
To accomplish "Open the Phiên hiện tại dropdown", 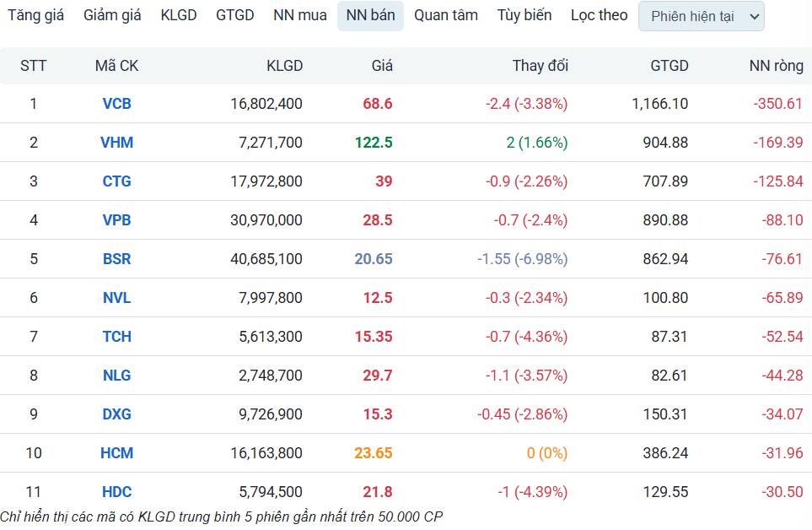I will coord(701,17).
